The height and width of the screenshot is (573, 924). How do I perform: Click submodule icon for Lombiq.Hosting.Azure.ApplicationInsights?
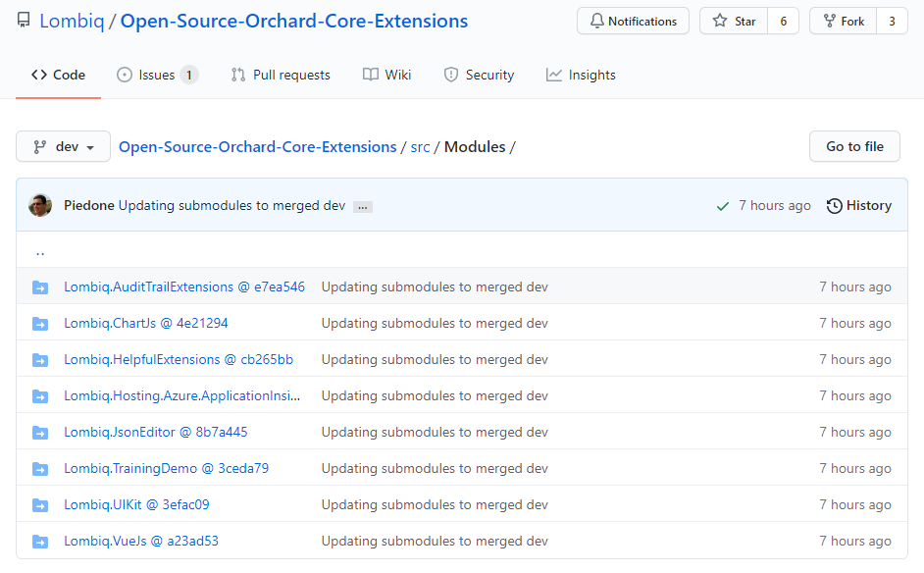40,396
